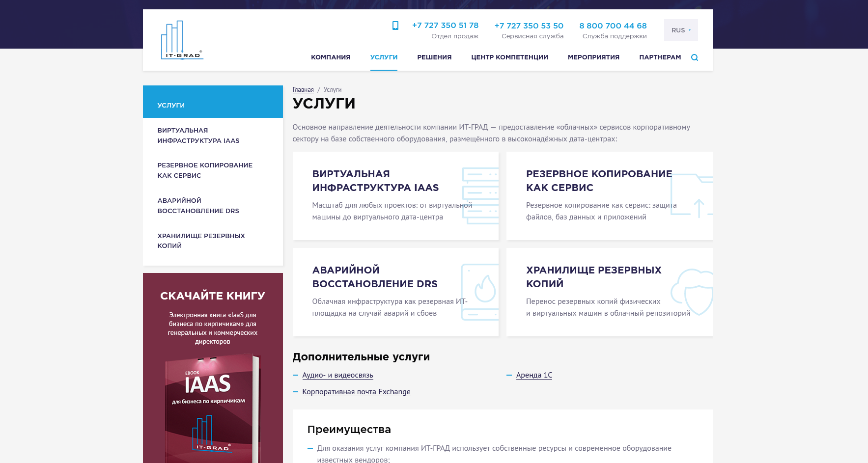The height and width of the screenshot is (463, 868).
Task: Click the Отдел продаж label
Action: point(455,36)
